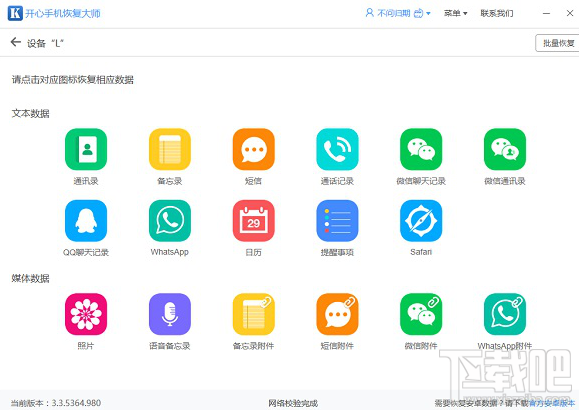Viewport: 579px width, 410px height.
Task: Open the 短信附件 message attachment icon
Action: (x=337, y=314)
